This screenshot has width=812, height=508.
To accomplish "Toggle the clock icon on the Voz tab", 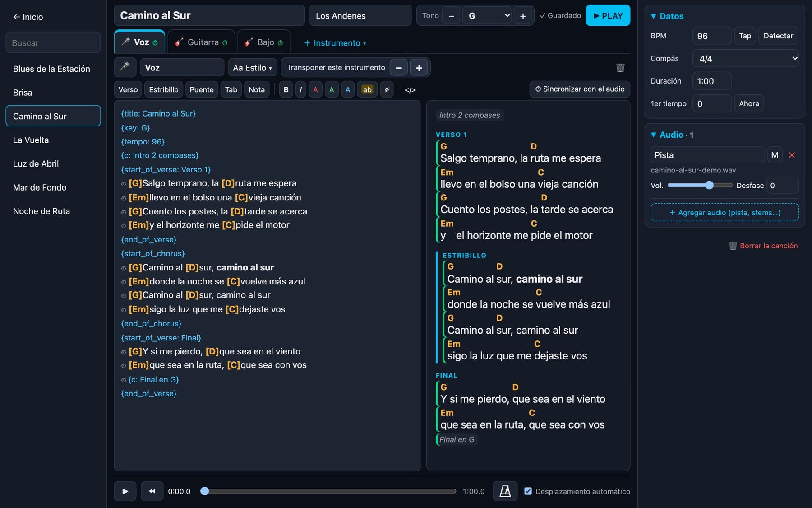I will (x=155, y=42).
